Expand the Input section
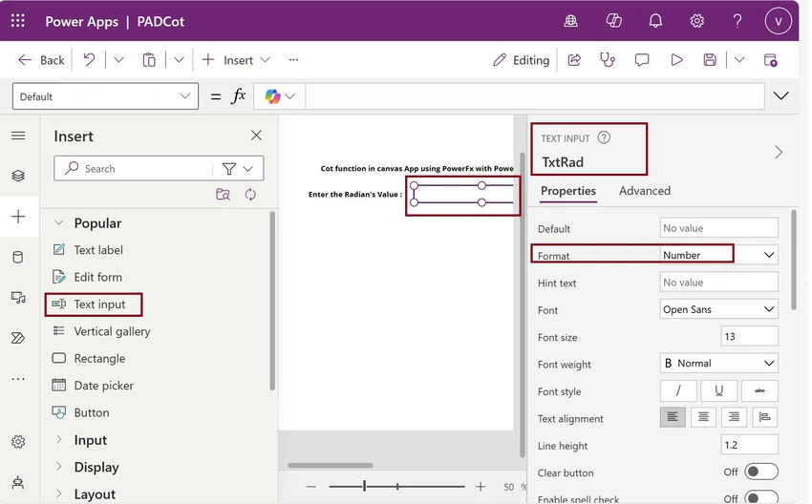The image size is (812, 504). pyautogui.click(x=59, y=439)
